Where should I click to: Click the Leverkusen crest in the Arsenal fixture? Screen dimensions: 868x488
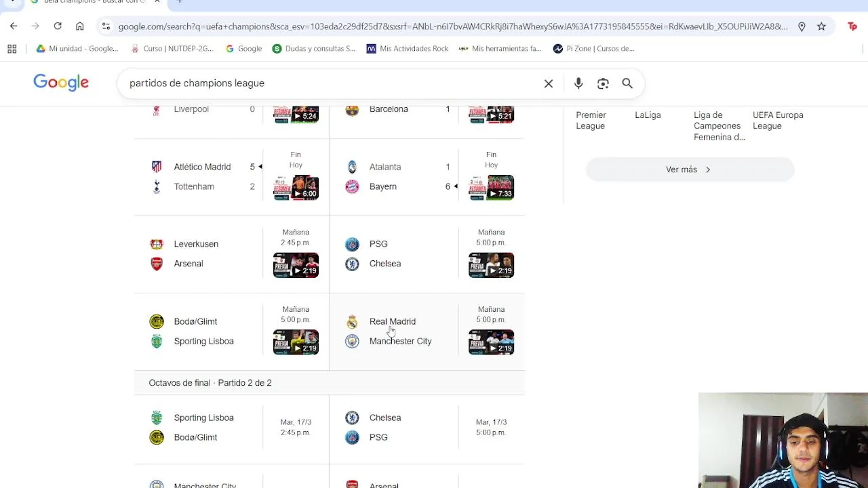click(x=157, y=244)
